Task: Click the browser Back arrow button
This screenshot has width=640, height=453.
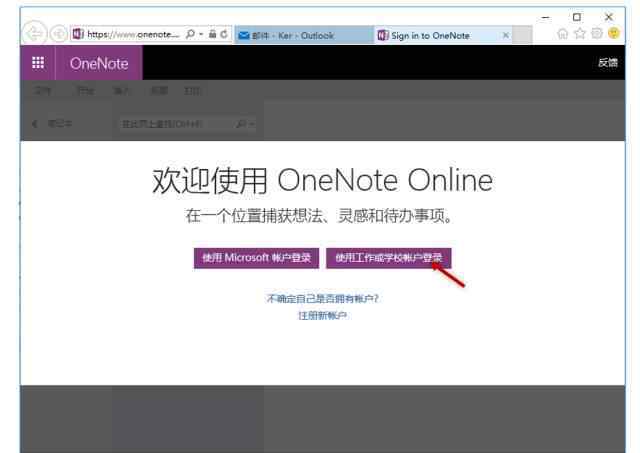Action: [x=35, y=33]
